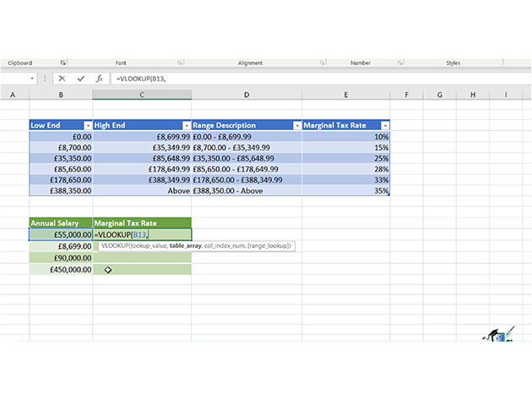
Task: Confirm the formula with the Enter checkmark
Action: pos(81,78)
